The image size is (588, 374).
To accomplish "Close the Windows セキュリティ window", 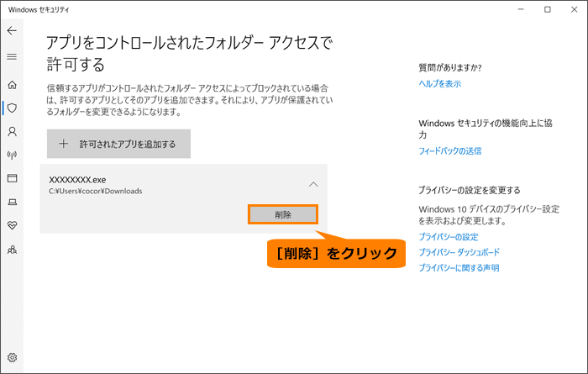I will (574, 9).
